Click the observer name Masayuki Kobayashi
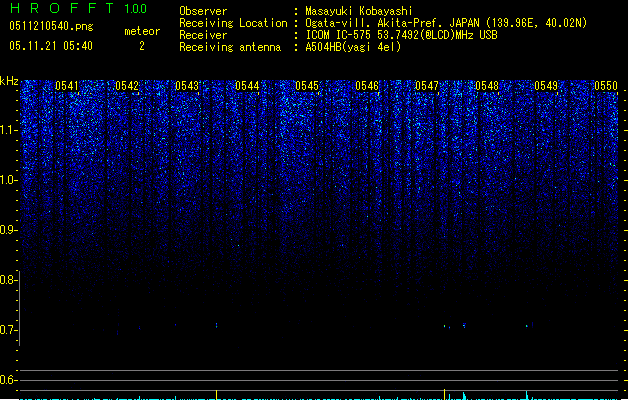This screenshot has width=629, height=400. (x=359, y=11)
